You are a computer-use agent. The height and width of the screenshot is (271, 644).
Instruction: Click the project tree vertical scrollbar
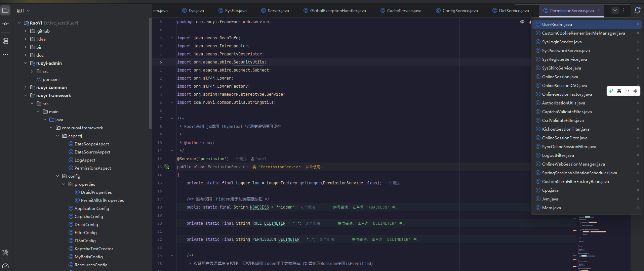pos(150,73)
